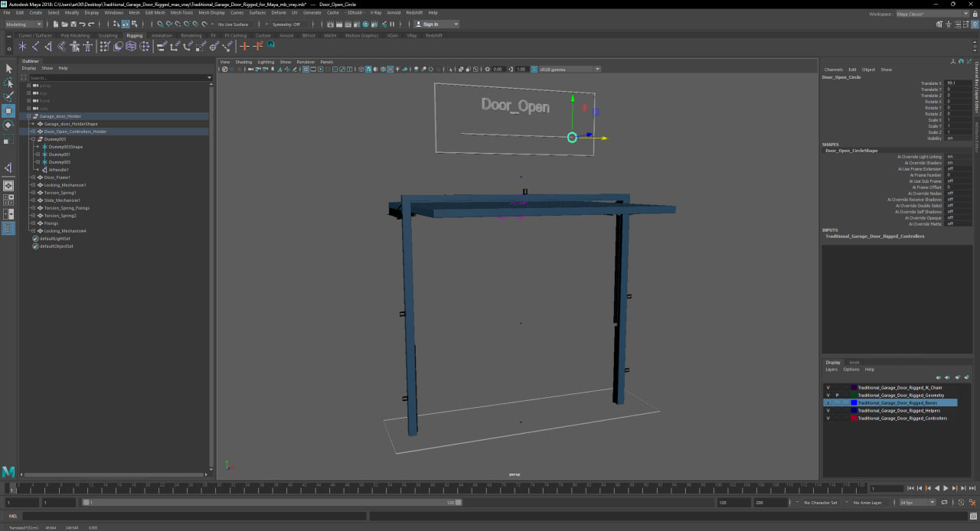Click the Auto keyframe toggle icon
Viewport: 980px width, 531px height.
[961, 503]
